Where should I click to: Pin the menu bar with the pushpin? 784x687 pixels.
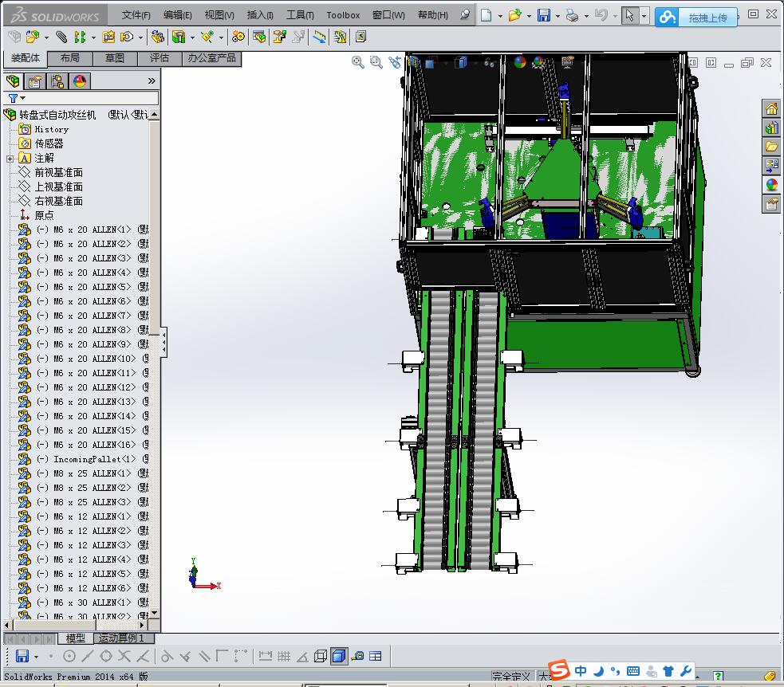465,15
